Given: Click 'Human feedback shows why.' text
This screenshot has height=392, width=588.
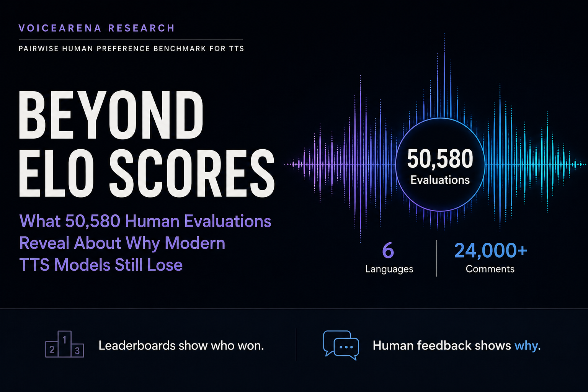Looking at the screenshot, I should pos(457,346).
